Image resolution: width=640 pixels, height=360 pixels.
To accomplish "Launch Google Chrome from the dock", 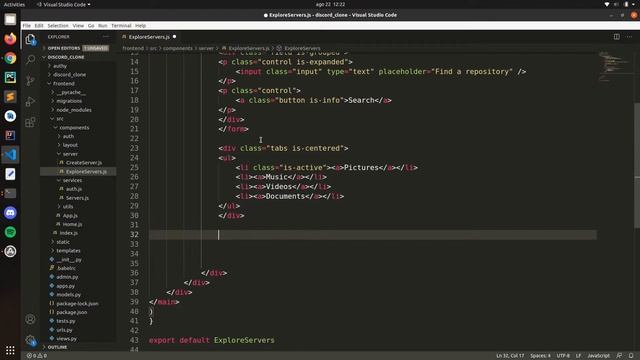I will (x=10, y=58).
